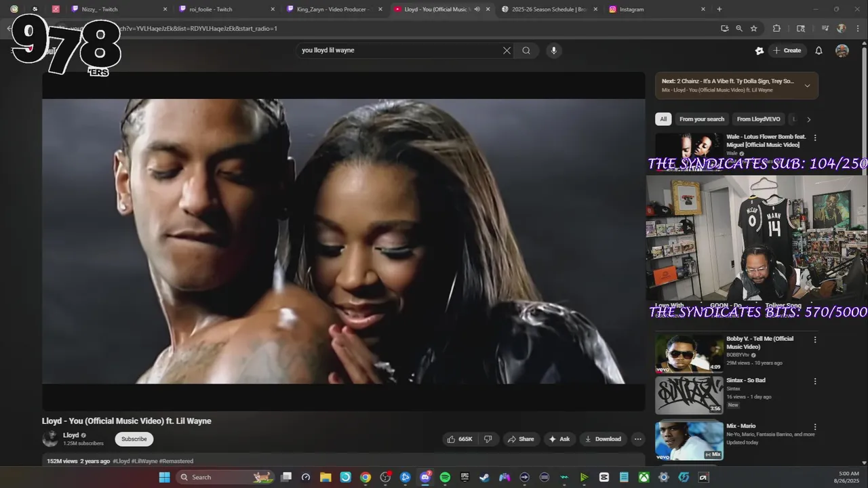Select the From your search chip
Screen dimensions: 868x488
(x=702, y=119)
